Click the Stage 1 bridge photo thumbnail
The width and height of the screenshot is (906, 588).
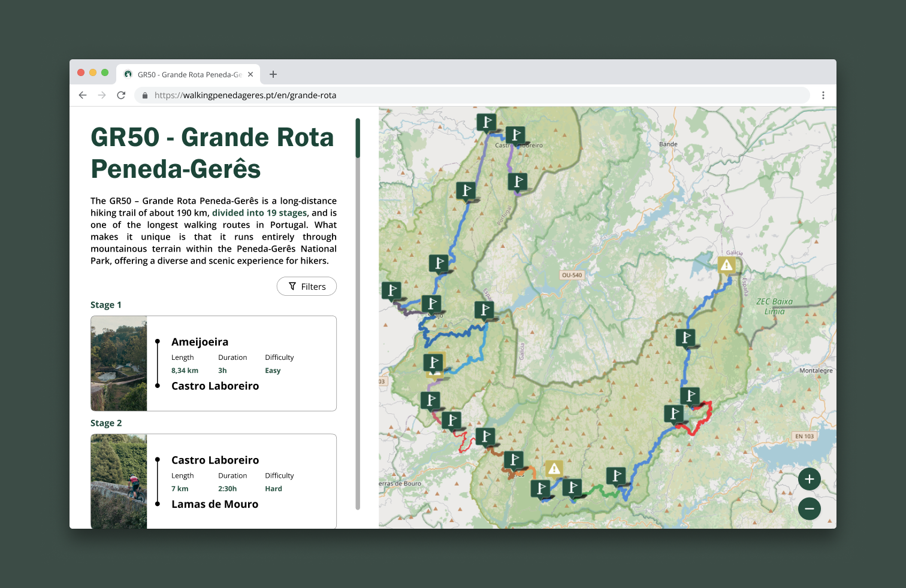pos(119,363)
